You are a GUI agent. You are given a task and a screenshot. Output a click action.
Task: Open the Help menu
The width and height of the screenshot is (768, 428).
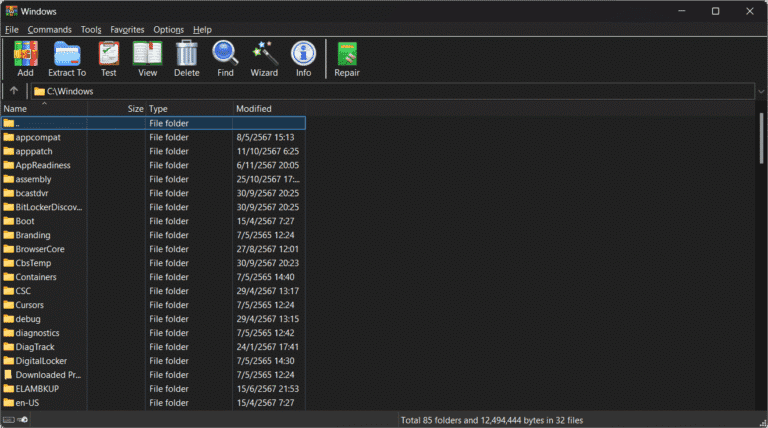pos(202,30)
